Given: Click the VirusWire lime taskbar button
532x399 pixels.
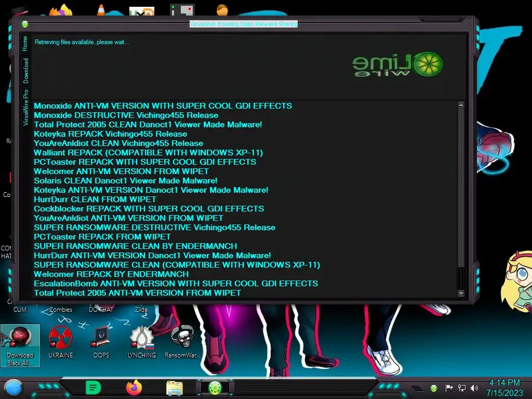Looking at the screenshot, I should [x=215, y=388].
